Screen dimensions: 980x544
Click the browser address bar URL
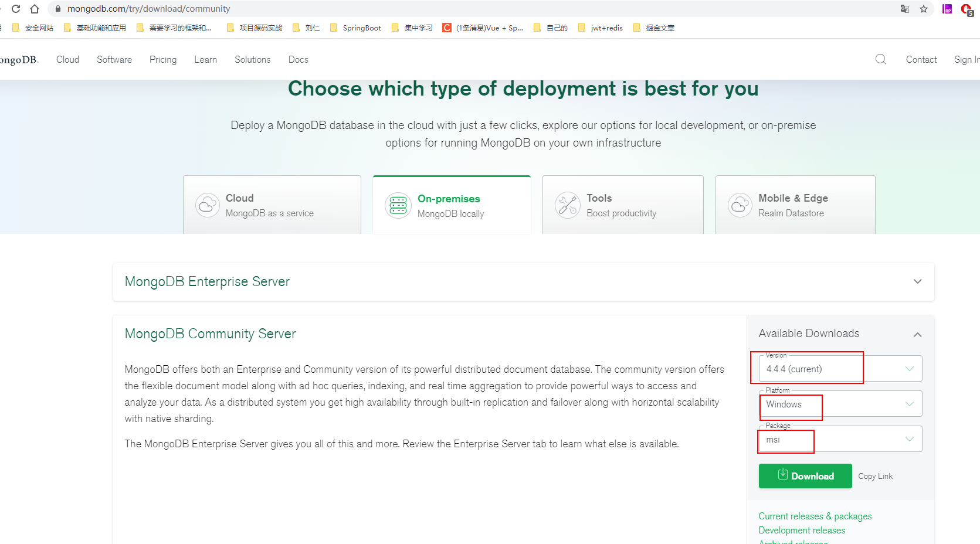pyautogui.click(x=149, y=9)
